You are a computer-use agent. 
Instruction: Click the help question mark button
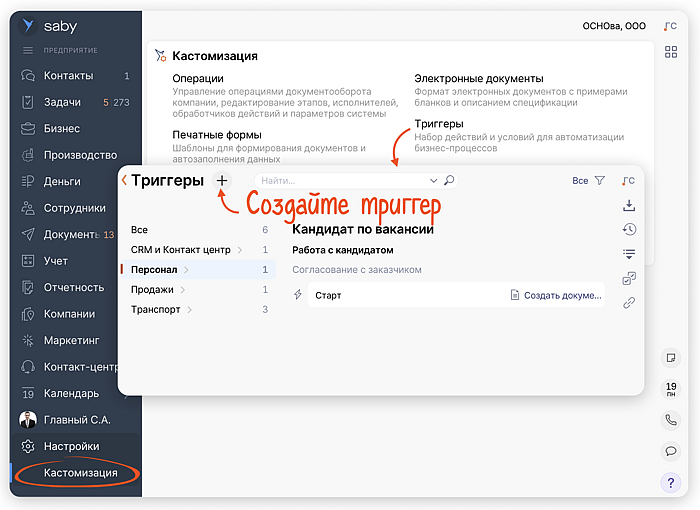click(671, 483)
